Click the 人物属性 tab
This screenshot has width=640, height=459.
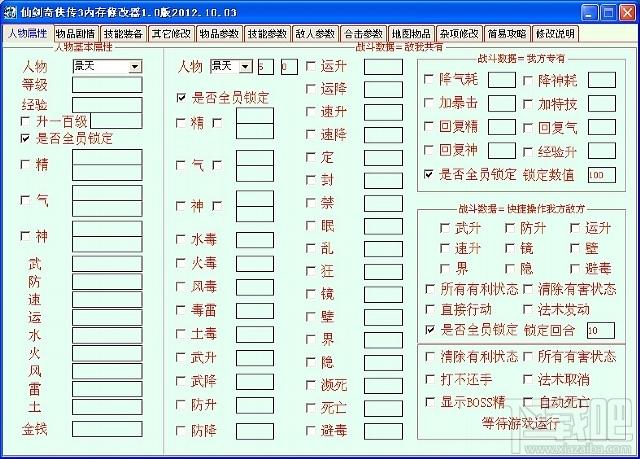click(28, 33)
